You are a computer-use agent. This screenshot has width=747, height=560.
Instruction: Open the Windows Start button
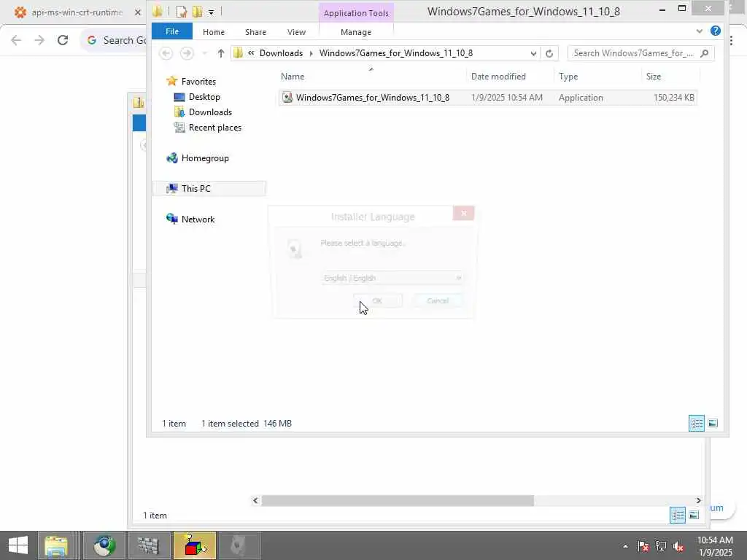(18, 545)
